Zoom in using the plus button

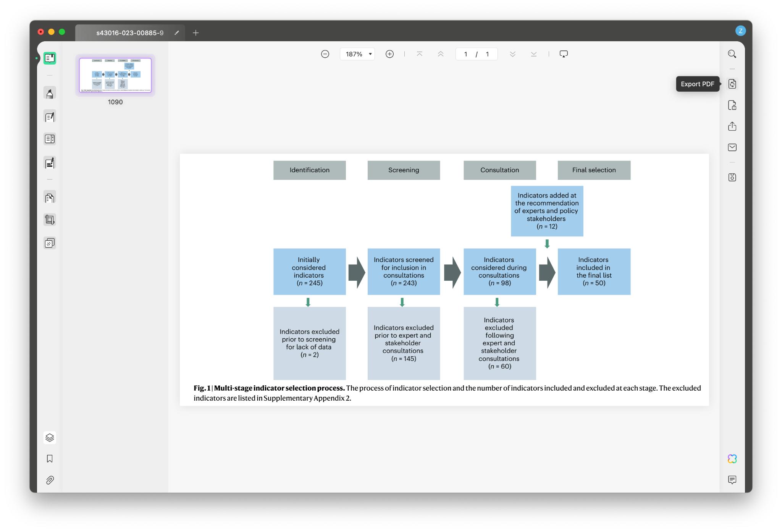(389, 54)
